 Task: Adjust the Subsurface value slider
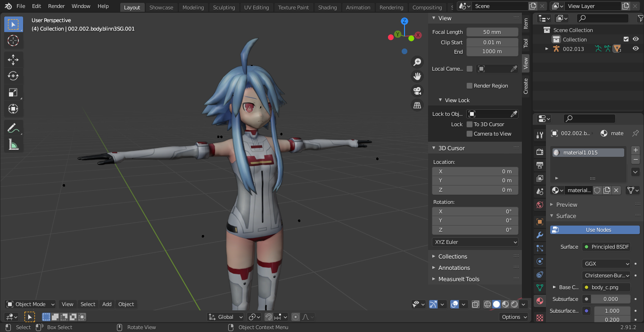(611, 299)
